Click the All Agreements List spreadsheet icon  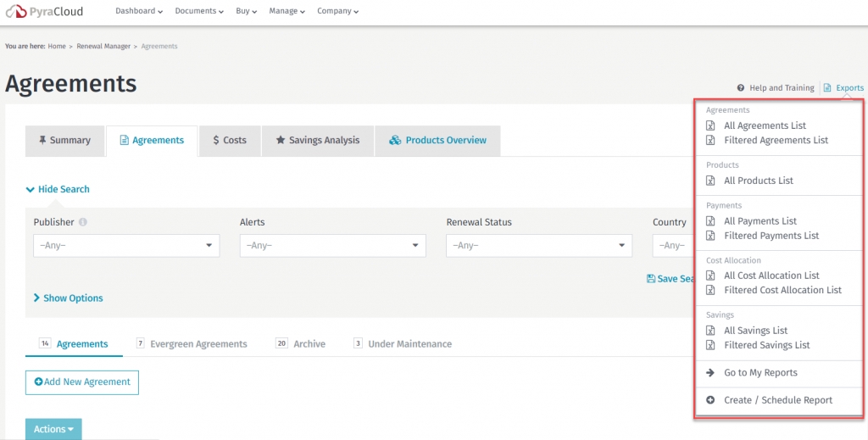710,125
